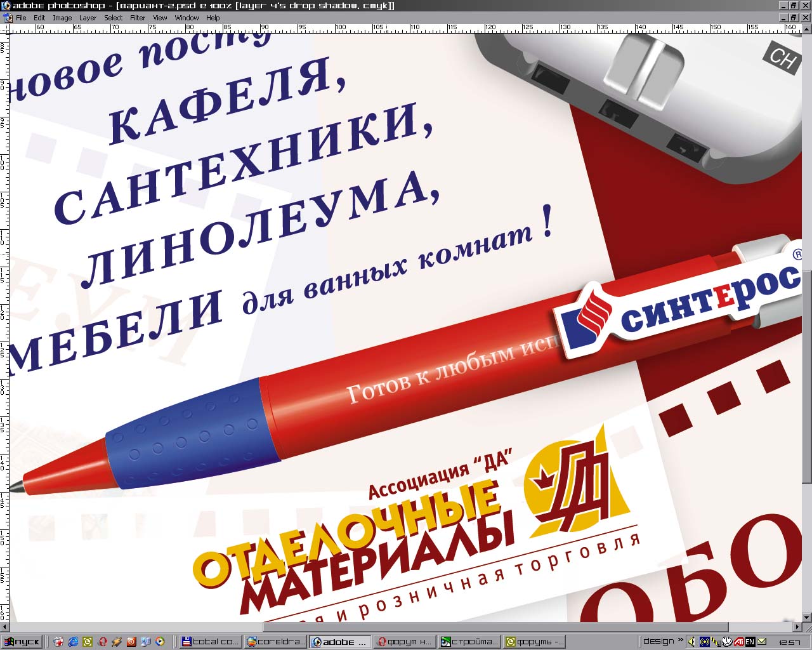
Task: Click the orange square quick launch icon
Action: 131,642
